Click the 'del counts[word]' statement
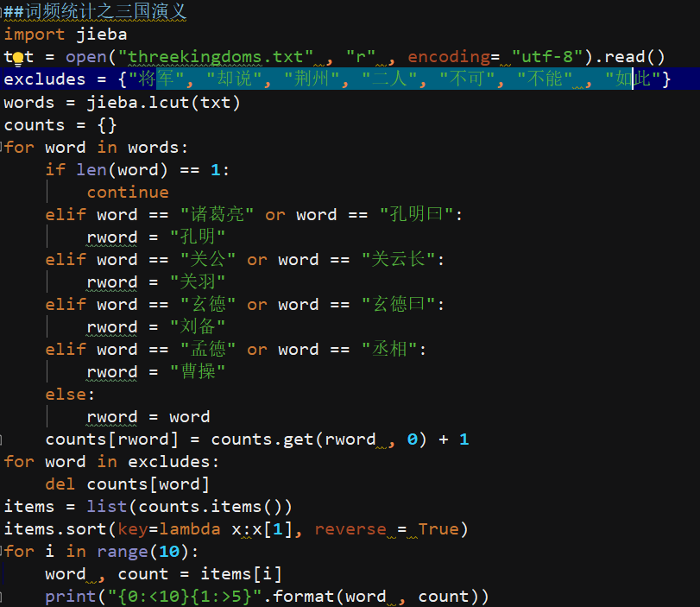Viewport: 700px width, 607px height. tap(127, 484)
